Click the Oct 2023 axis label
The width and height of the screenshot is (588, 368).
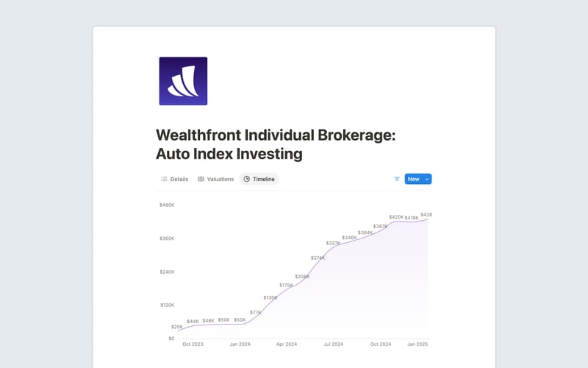click(x=193, y=344)
